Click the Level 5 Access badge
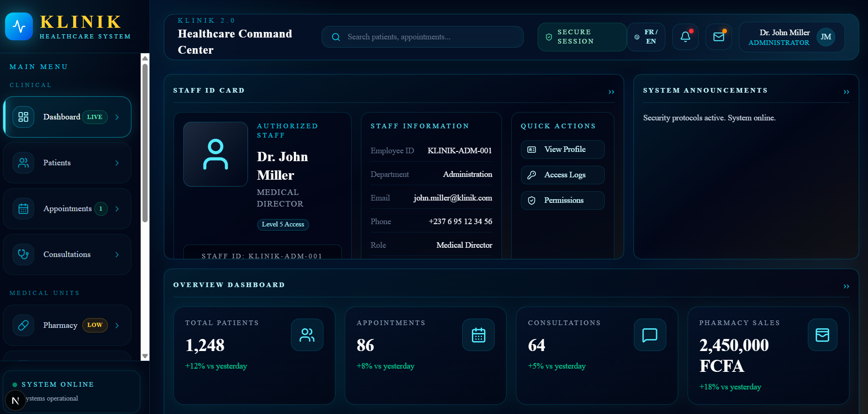The width and height of the screenshot is (868, 414). click(283, 225)
